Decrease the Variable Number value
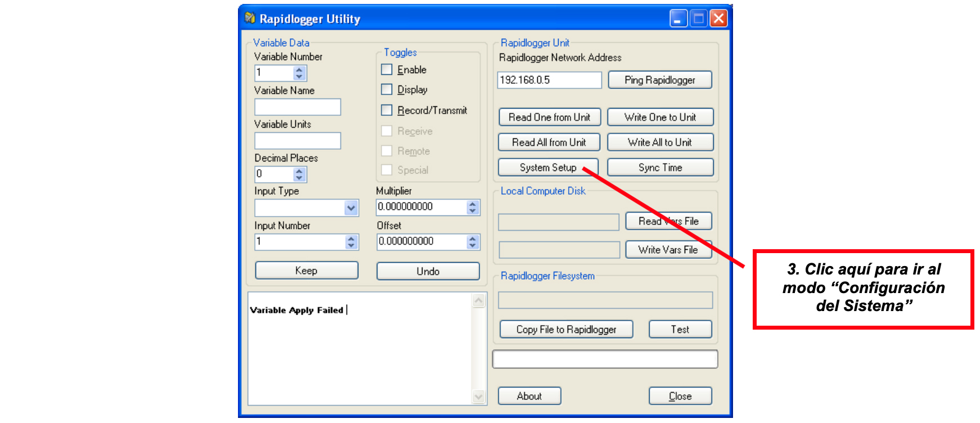 pyautogui.click(x=299, y=76)
